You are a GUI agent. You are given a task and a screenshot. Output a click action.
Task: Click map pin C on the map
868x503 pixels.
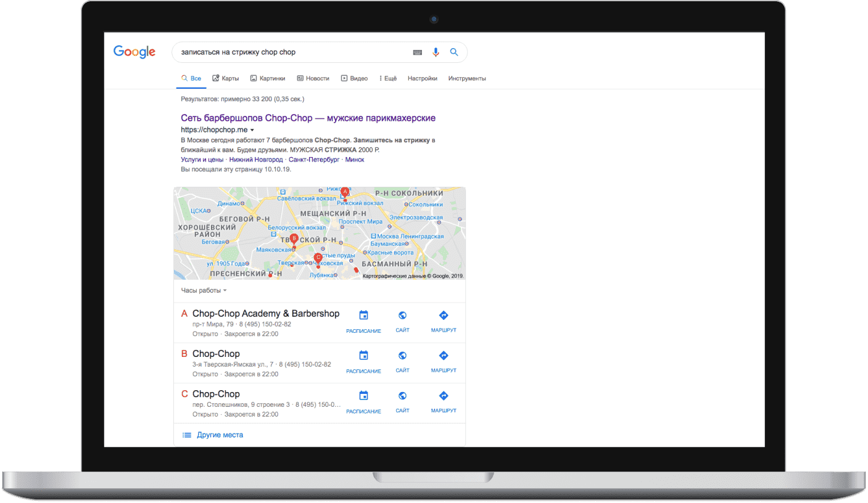point(318,258)
